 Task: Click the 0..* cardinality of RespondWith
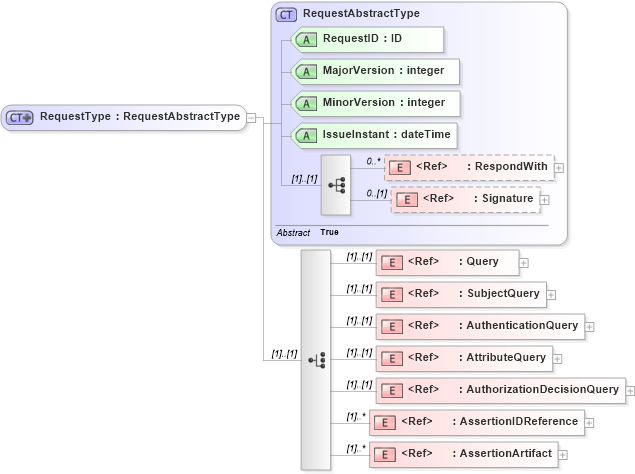[373, 161]
